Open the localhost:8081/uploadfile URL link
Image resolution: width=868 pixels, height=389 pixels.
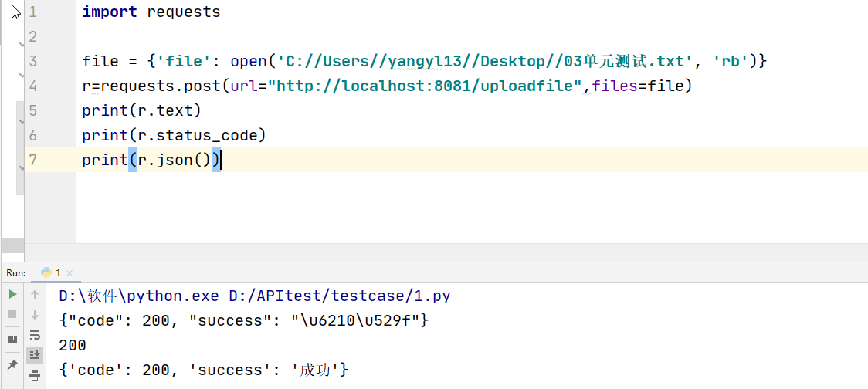[x=424, y=86]
